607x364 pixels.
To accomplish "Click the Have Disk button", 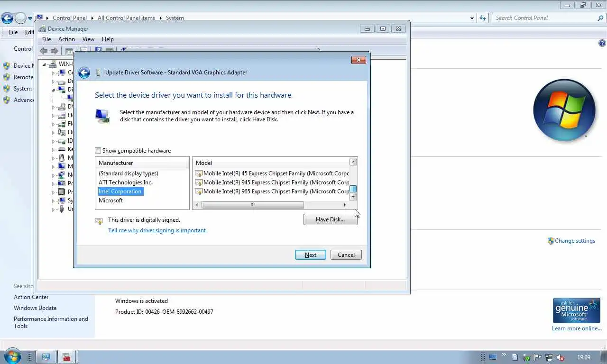I will coord(331,219).
